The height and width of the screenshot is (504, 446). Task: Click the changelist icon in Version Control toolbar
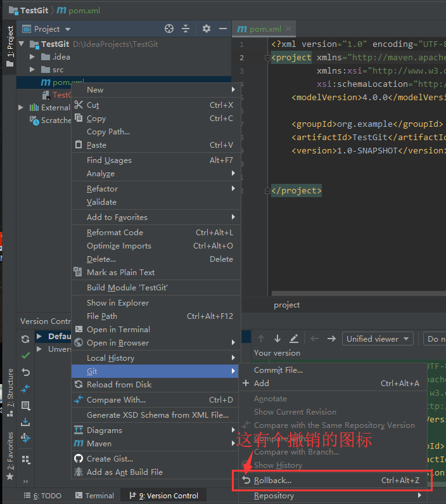[x=25, y=405]
